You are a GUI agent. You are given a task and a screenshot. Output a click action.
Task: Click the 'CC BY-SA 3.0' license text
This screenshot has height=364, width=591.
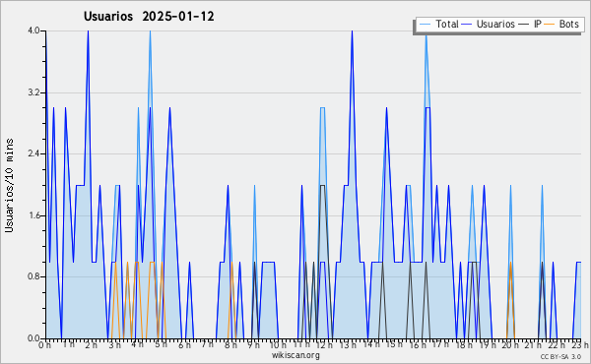coord(560,357)
